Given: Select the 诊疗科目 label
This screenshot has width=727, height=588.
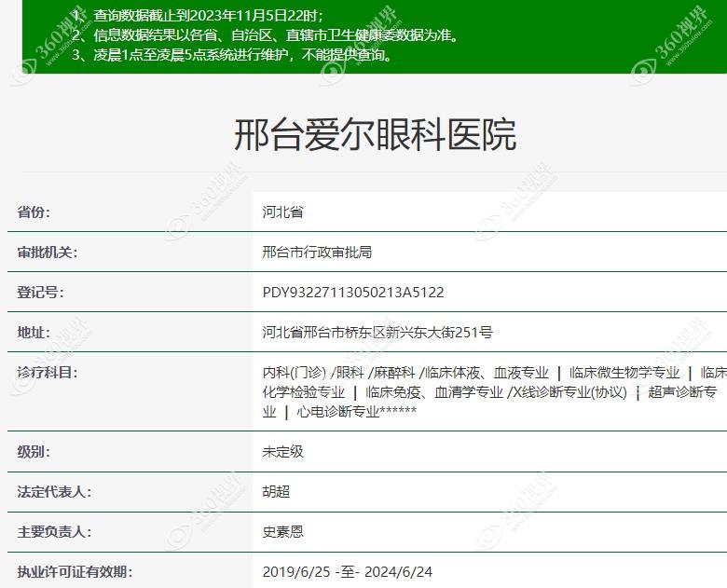Looking at the screenshot, I should 48,372.
